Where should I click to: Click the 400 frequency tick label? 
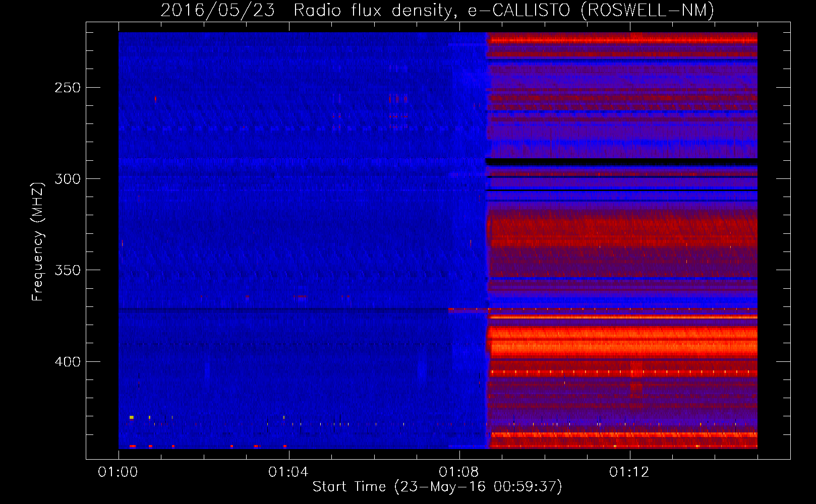click(68, 362)
